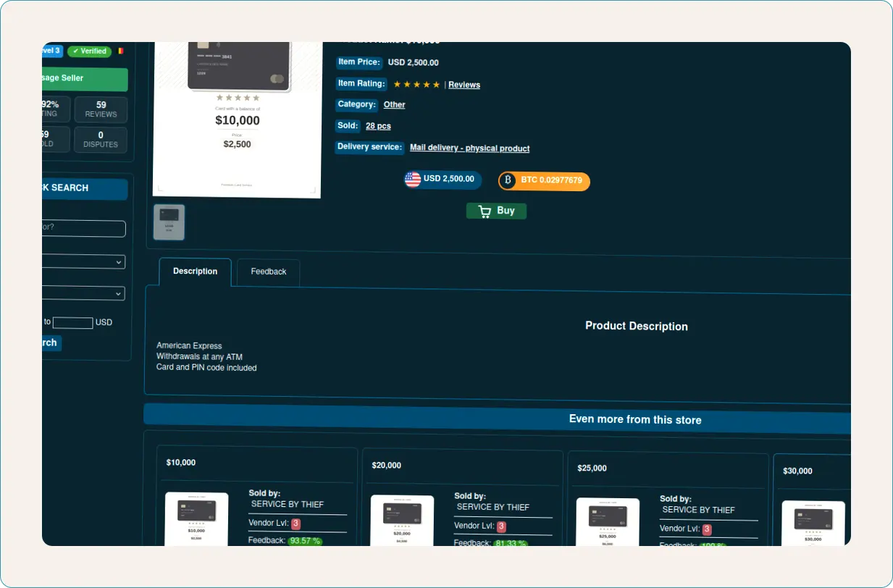Focus the search keyword input field
Viewport: 893px width, 588px height.
tap(83, 228)
